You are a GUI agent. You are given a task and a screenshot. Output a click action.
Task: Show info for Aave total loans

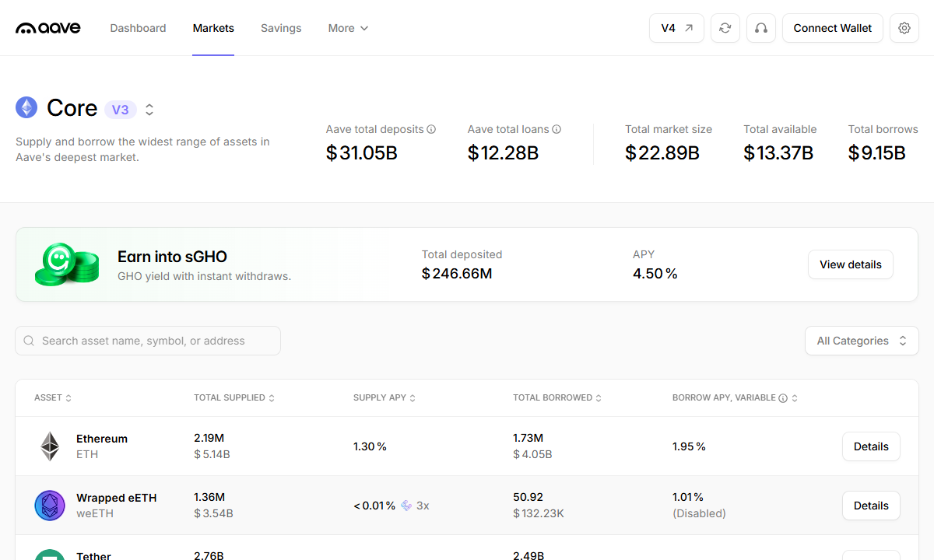pyautogui.click(x=557, y=129)
